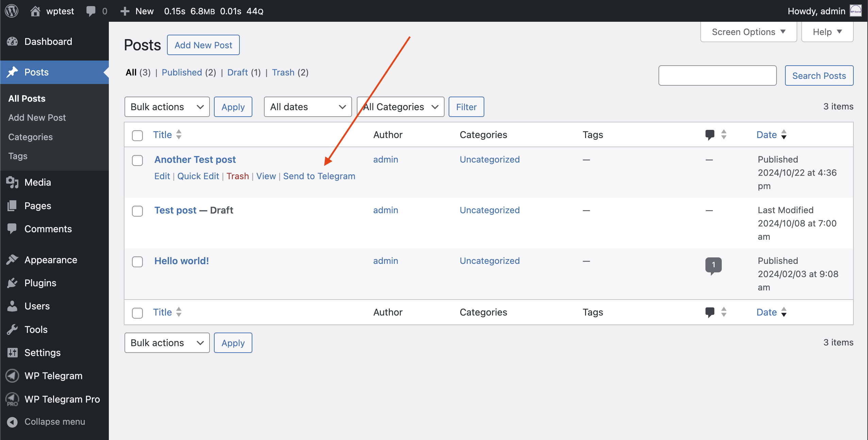Image resolution: width=868 pixels, height=440 pixels.
Task: Open the Categories submenu item under Posts
Action: click(x=31, y=137)
